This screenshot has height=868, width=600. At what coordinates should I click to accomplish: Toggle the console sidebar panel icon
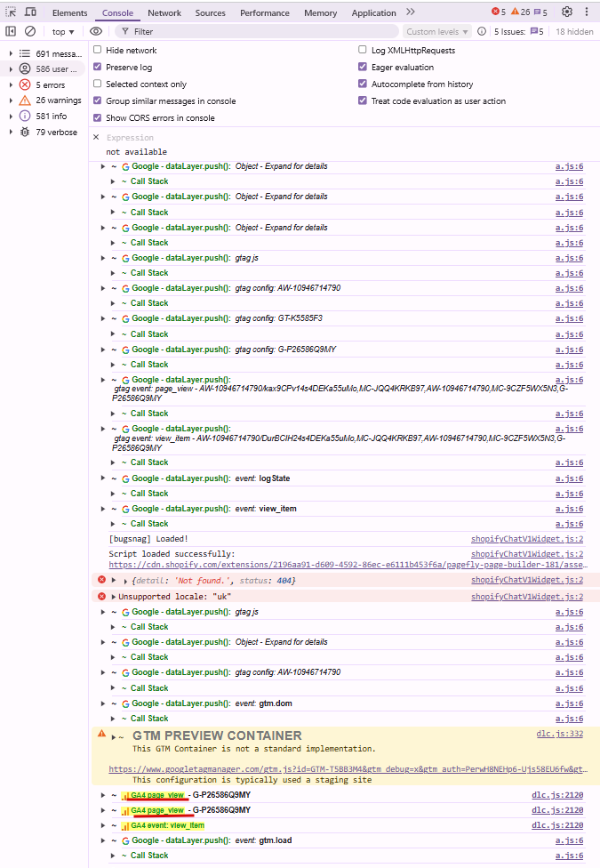pyautogui.click(x=11, y=31)
